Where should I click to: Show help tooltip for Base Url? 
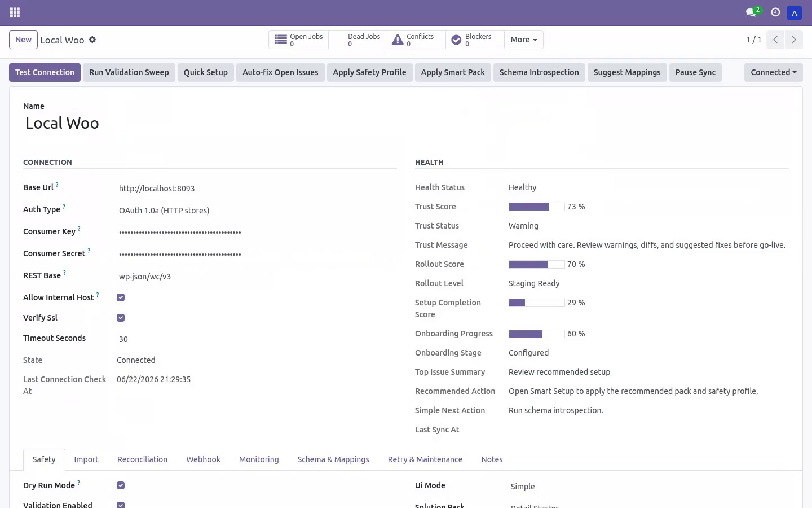[x=57, y=185]
